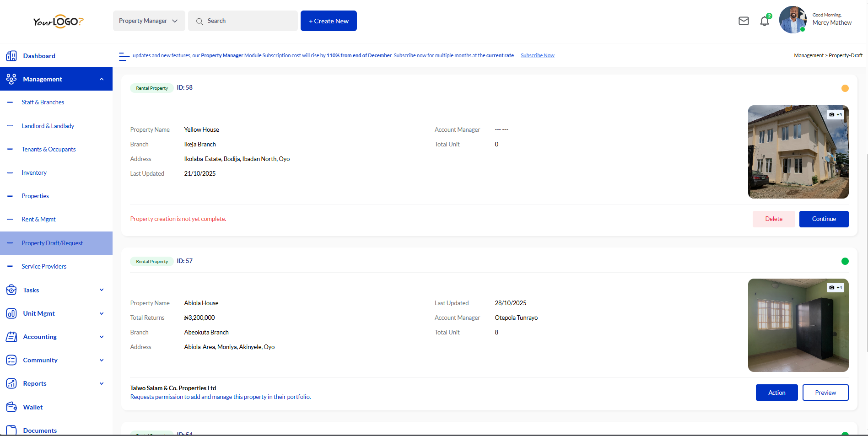The image size is (868, 436).
Task: Click the Subscribe Now link
Action: point(537,55)
